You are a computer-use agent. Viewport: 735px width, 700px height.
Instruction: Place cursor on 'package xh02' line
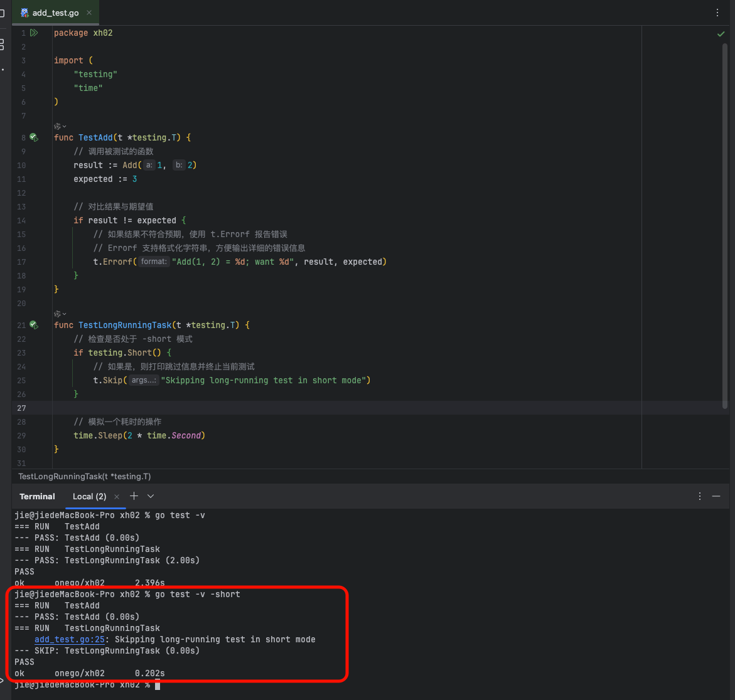click(83, 33)
